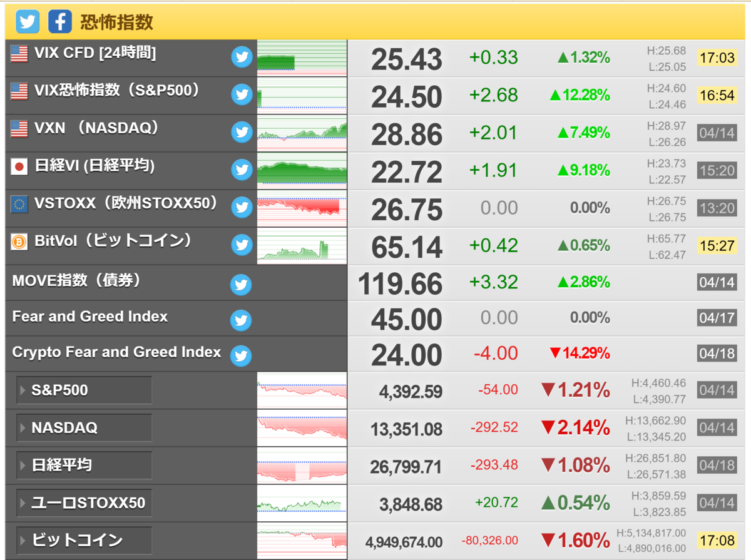The image size is (751, 560).
Task: Tweet the VSTOXX（欧州STOXX50） row
Action: click(242, 207)
